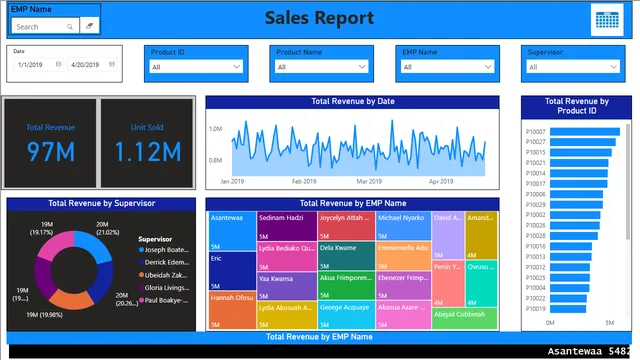Click the P10015 revenue bar

(x=580, y=152)
